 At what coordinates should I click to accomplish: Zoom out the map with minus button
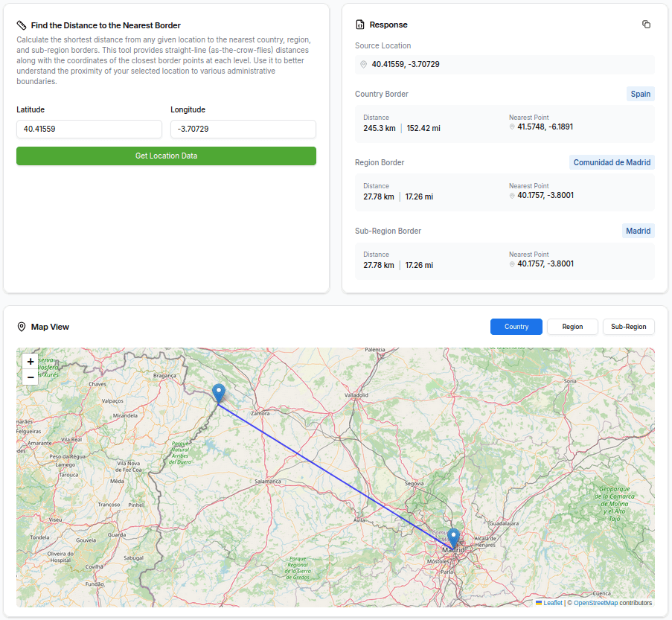(31, 377)
